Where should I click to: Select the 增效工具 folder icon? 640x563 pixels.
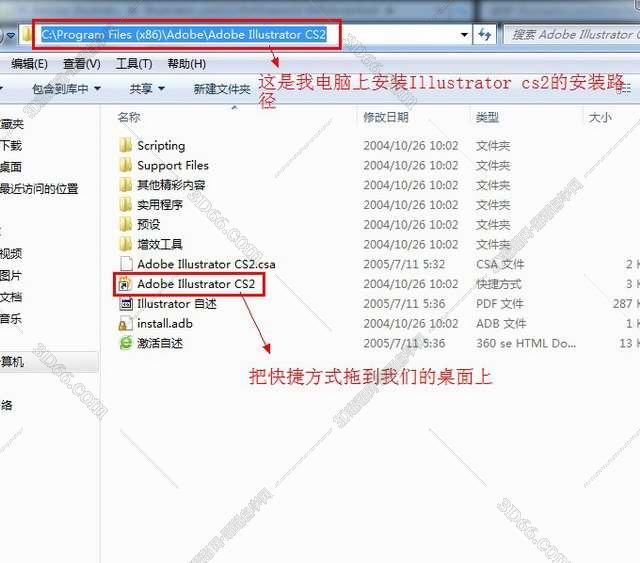pos(125,244)
